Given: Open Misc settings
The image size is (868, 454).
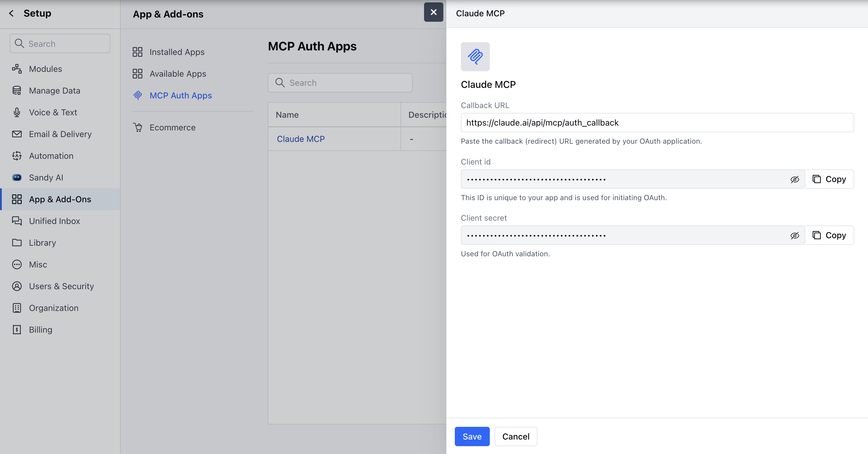Looking at the screenshot, I should point(60,264).
